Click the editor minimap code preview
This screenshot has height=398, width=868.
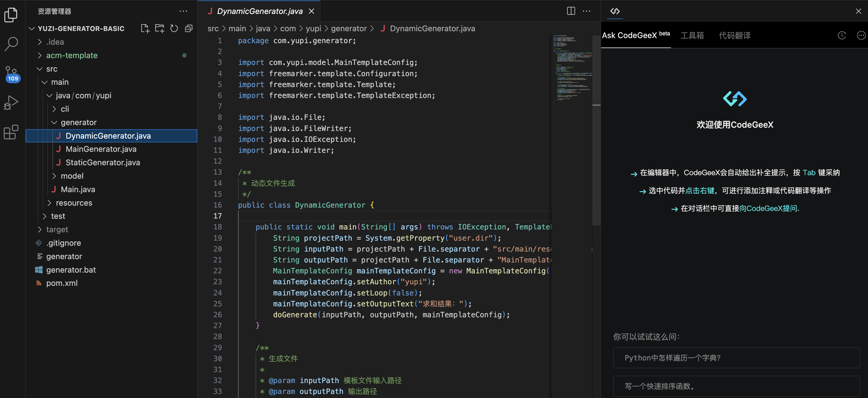tap(571, 68)
